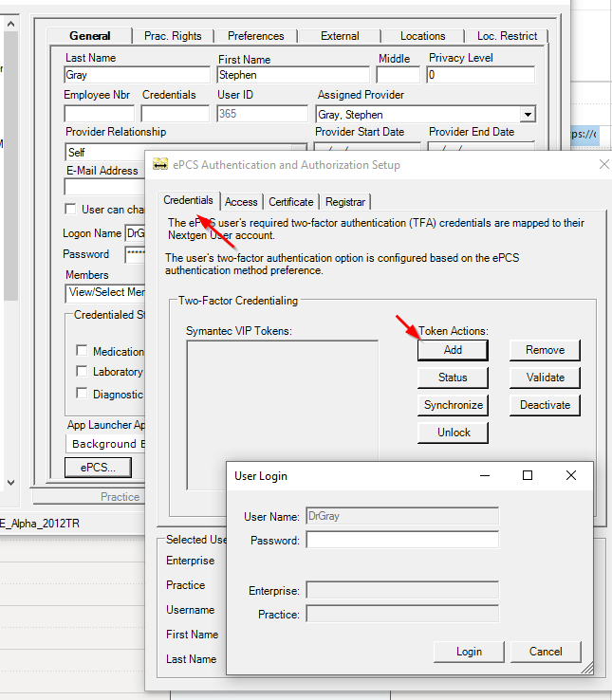Click the Last Name field containing Gray
This screenshot has height=700, width=612.
(138, 75)
